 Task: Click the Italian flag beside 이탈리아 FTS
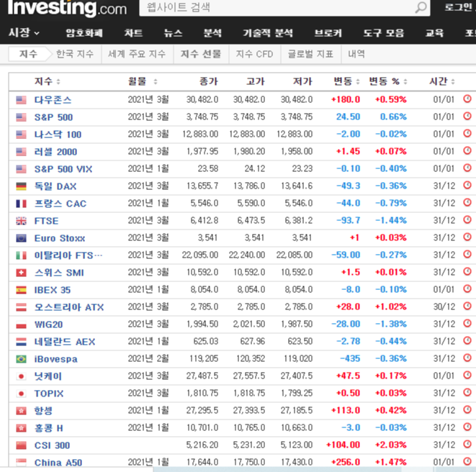tap(21, 255)
